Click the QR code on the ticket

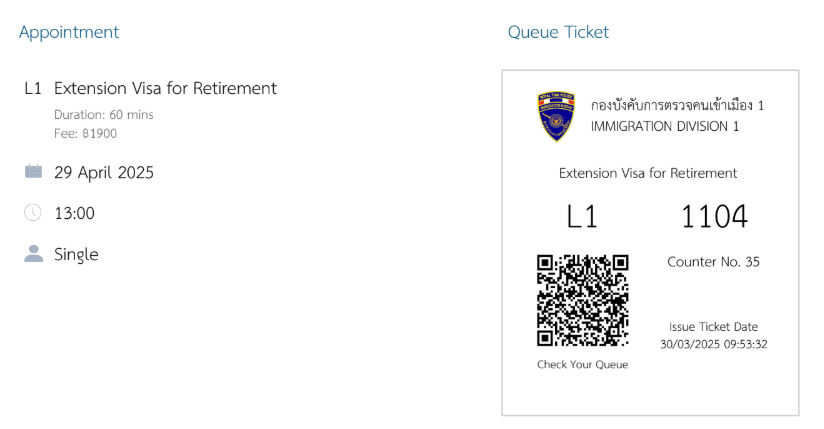[x=582, y=300]
